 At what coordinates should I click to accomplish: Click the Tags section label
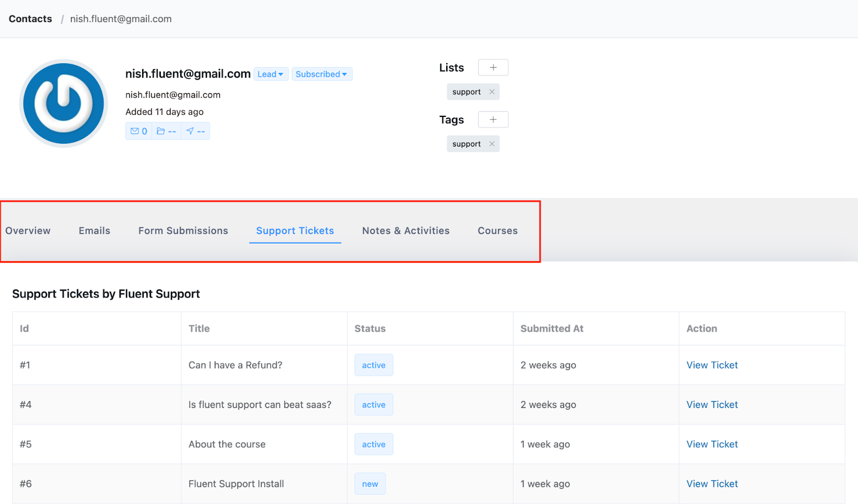click(452, 120)
